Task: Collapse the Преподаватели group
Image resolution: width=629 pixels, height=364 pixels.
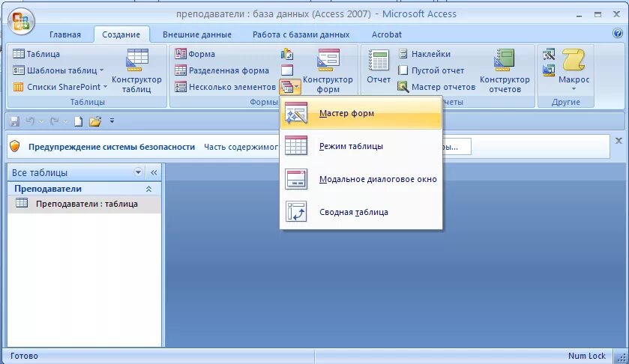Action: pyautogui.click(x=149, y=189)
